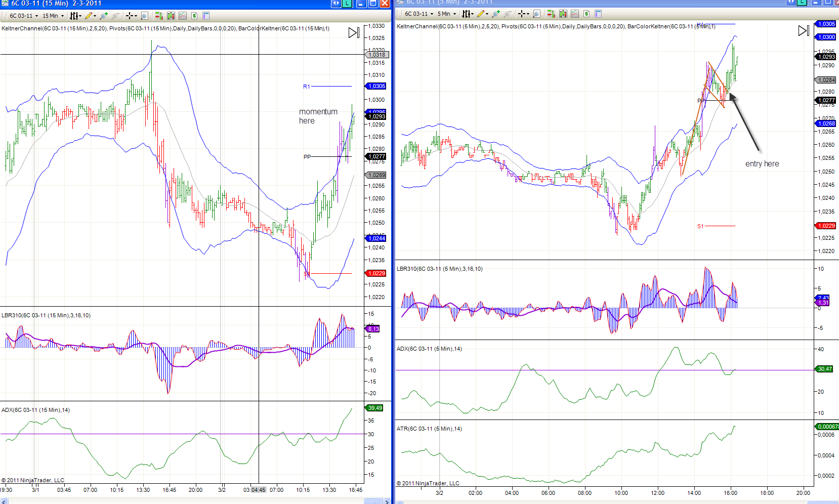Screen dimensions: 839x504
Task: Click left arrow of the 5 Min chart scrollbar
Action: (x=399, y=501)
